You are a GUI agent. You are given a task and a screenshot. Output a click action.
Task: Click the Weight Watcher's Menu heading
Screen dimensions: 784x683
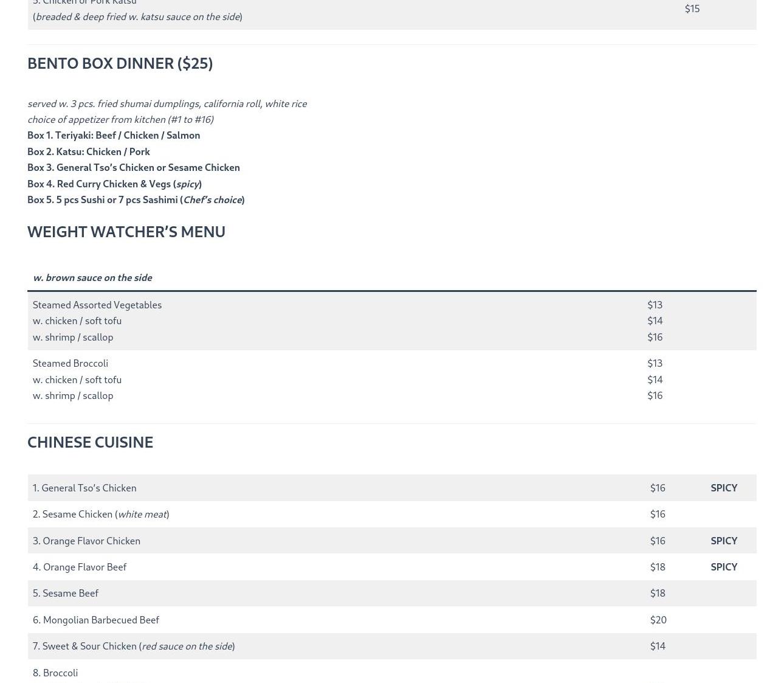click(x=126, y=232)
